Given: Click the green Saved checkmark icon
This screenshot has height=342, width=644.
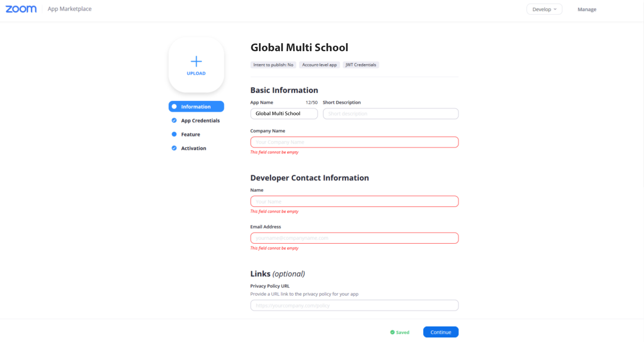Looking at the screenshot, I should click(392, 332).
